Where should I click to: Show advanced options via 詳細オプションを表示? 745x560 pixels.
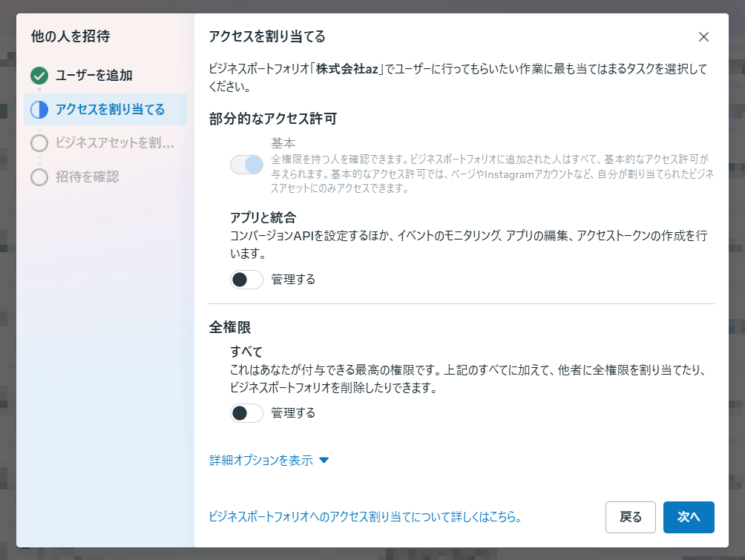pos(261,461)
